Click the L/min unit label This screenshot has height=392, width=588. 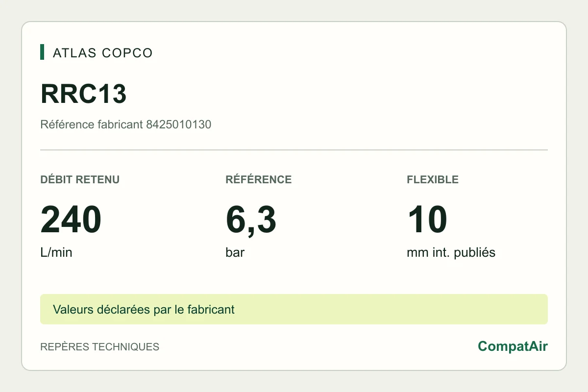(56, 253)
